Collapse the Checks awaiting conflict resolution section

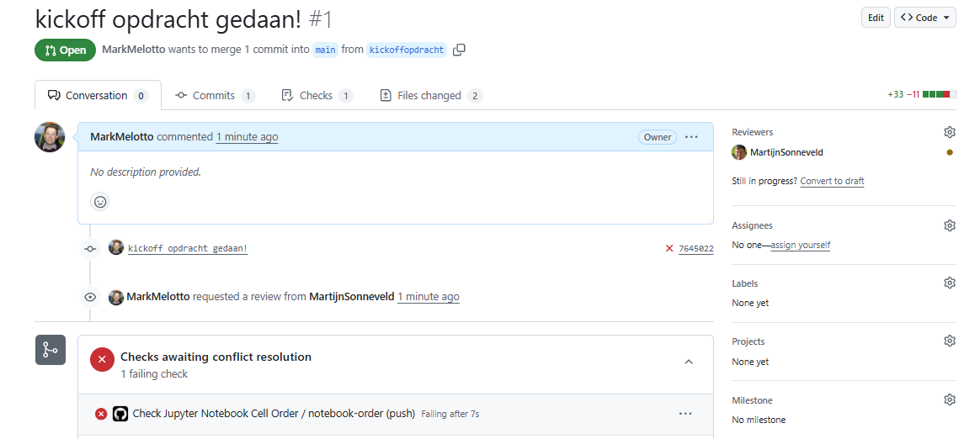pyautogui.click(x=689, y=362)
